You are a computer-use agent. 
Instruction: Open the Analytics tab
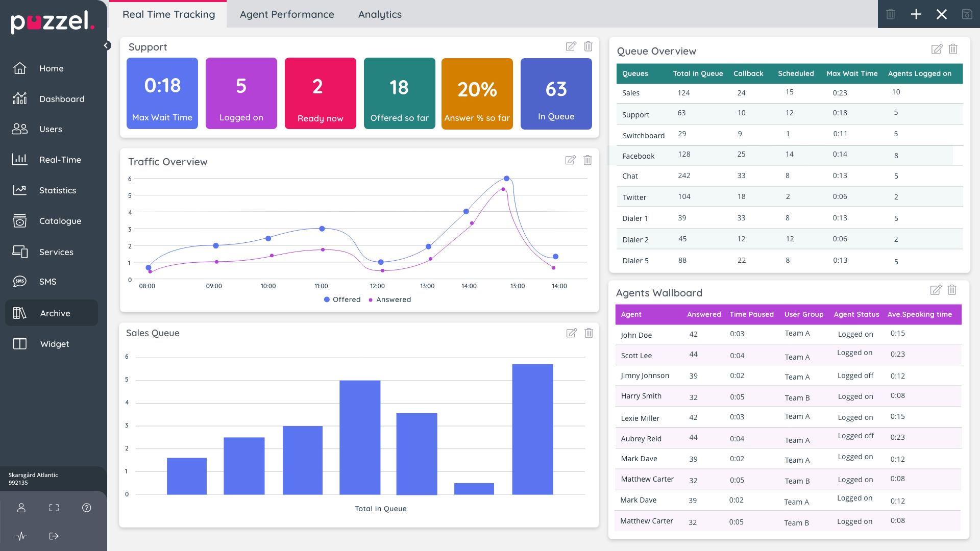pos(379,14)
